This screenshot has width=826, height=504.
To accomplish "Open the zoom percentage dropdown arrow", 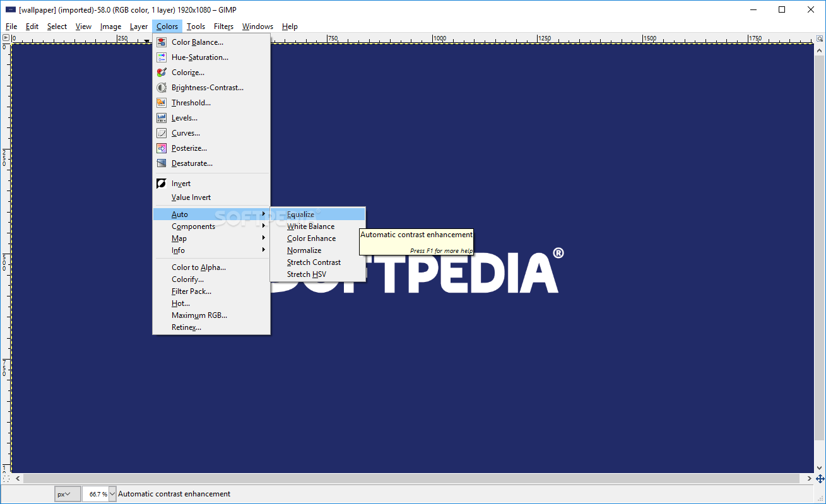I will tap(113, 494).
